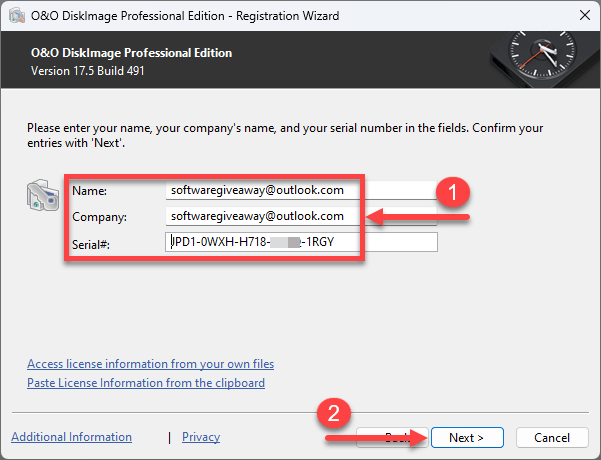Click the 'Company:' label

(x=97, y=216)
